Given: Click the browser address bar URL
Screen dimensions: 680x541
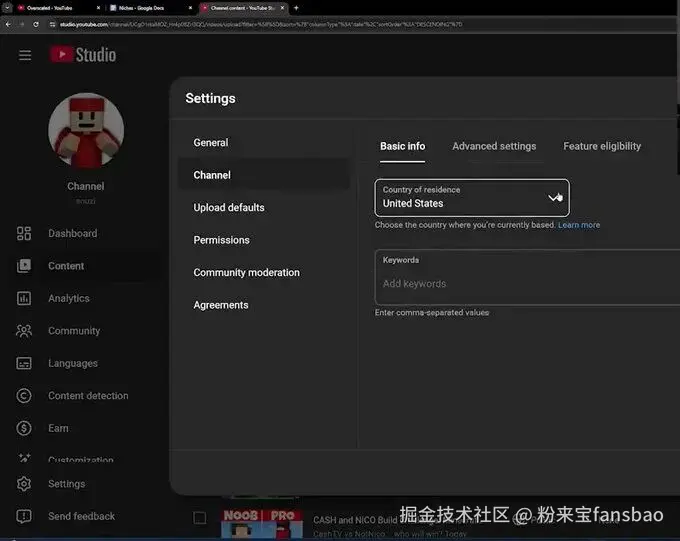Looking at the screenshot, I should coord(260,25).
